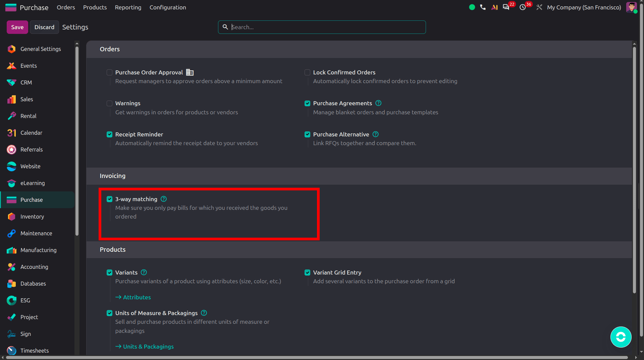Click the sidebar vertical scrollbar

(77, 141)
